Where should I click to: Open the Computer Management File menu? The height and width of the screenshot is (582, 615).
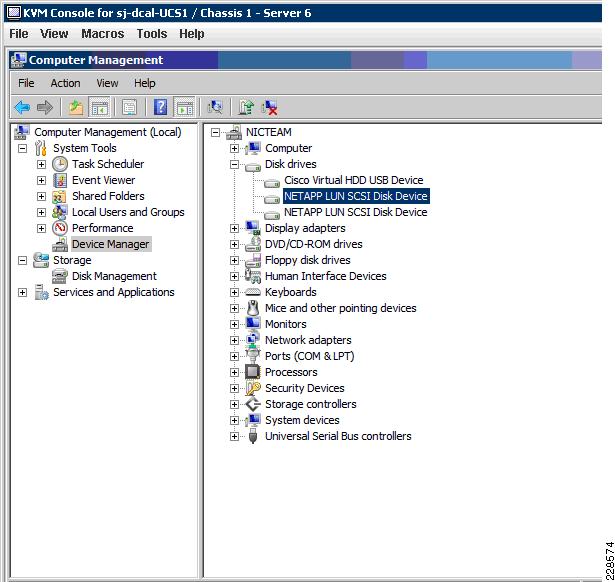click(26, 83)
